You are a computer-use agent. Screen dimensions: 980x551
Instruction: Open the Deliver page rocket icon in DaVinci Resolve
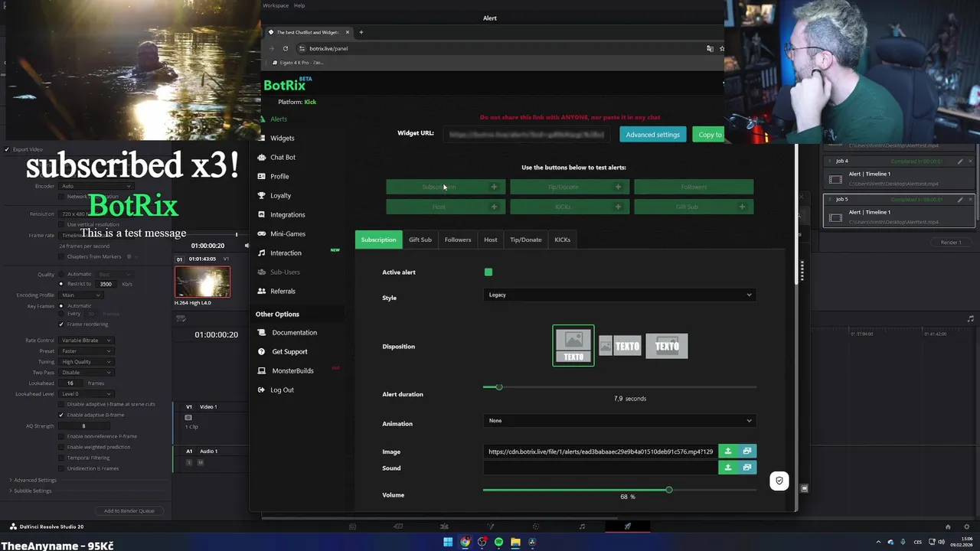point(627,527)
